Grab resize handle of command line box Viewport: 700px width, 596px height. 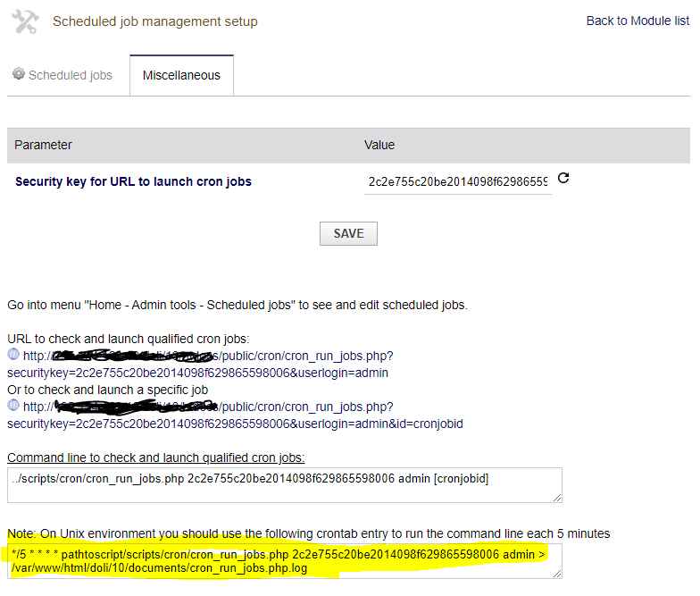pos(557,498)
